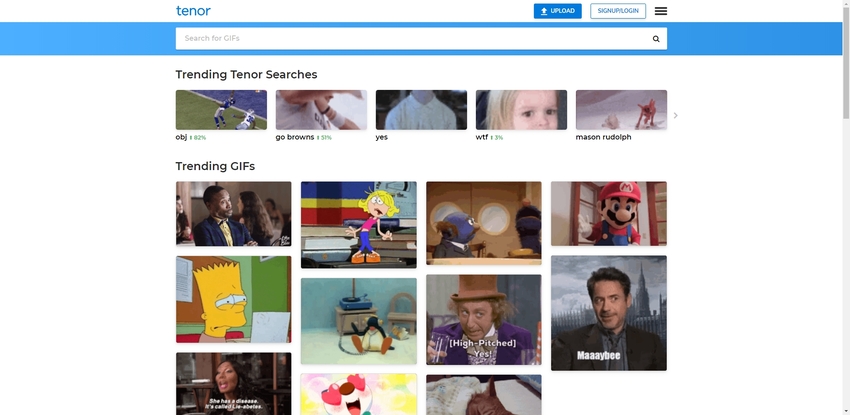Open the mason rudolph trending search
This screenshot has width=850, height=415.
tap(621, 110)
